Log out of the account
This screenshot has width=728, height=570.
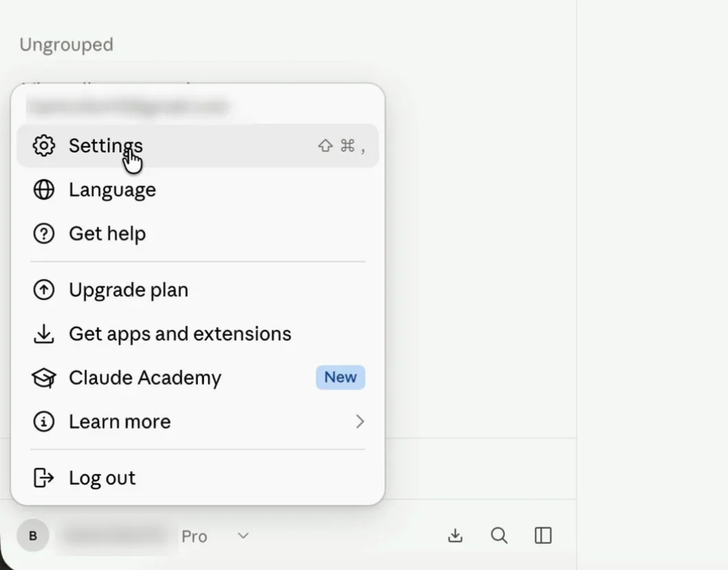198,478
